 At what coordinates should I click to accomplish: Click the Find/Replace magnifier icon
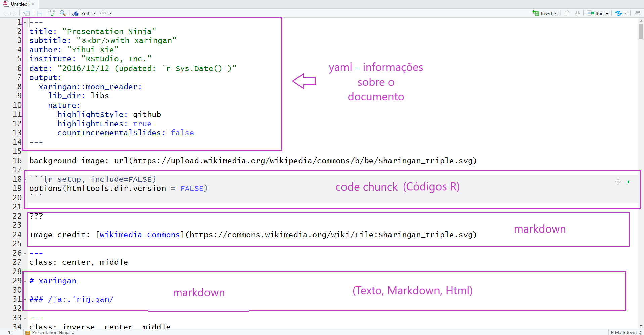point(63,13)
